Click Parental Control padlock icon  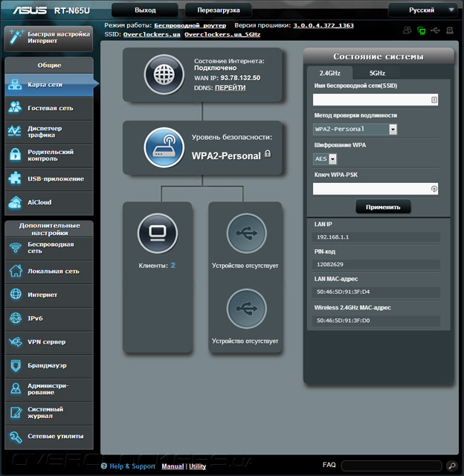tap(15, 155)
